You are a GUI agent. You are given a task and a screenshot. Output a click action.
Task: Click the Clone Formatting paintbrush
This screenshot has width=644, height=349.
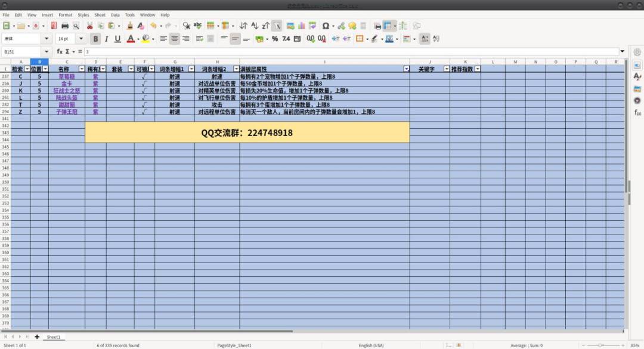(130, 26)
